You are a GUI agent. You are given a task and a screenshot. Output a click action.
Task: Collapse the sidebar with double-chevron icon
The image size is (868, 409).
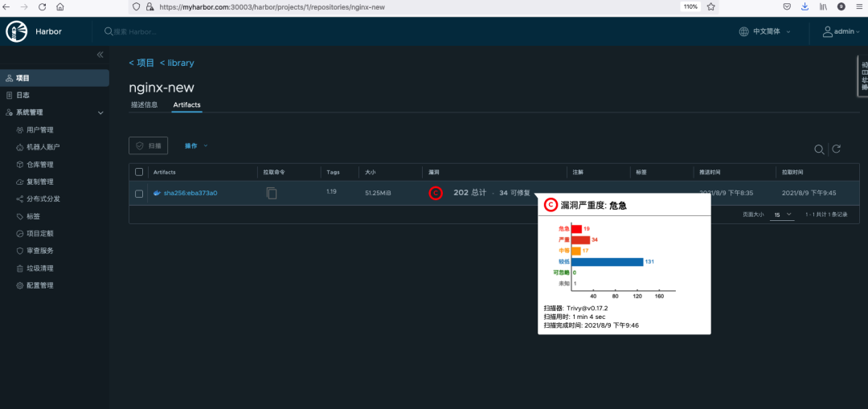[100, 54]
